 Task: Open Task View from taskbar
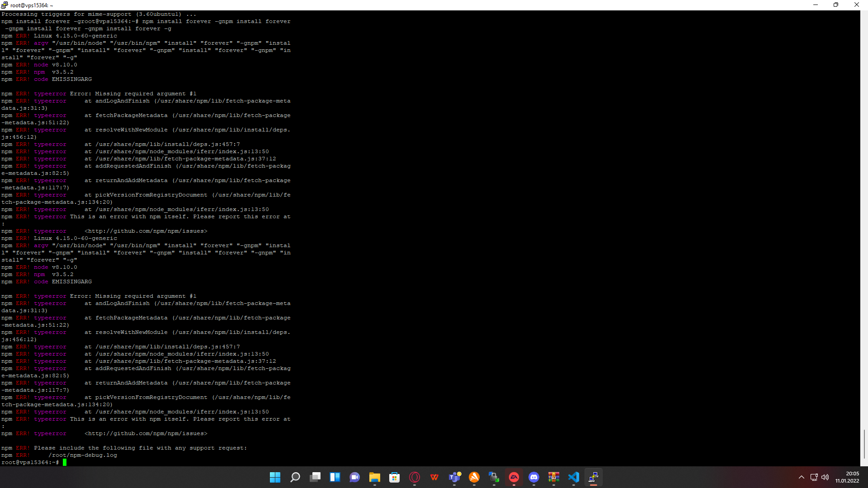click(x=315, y=477)
